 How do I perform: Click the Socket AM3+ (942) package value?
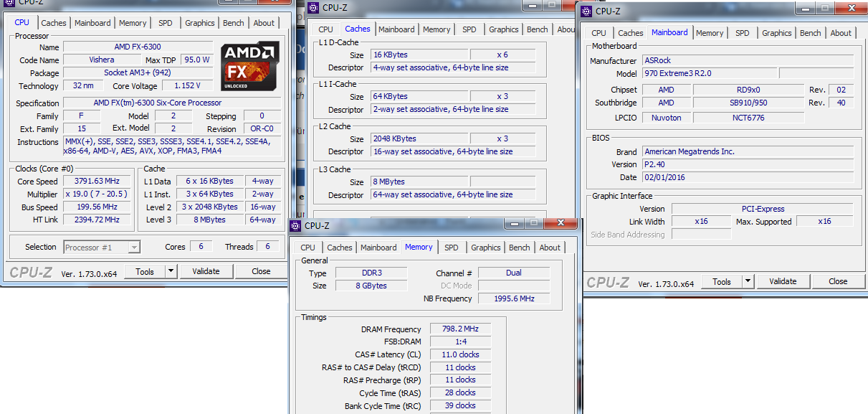click(x=138, y=72)
